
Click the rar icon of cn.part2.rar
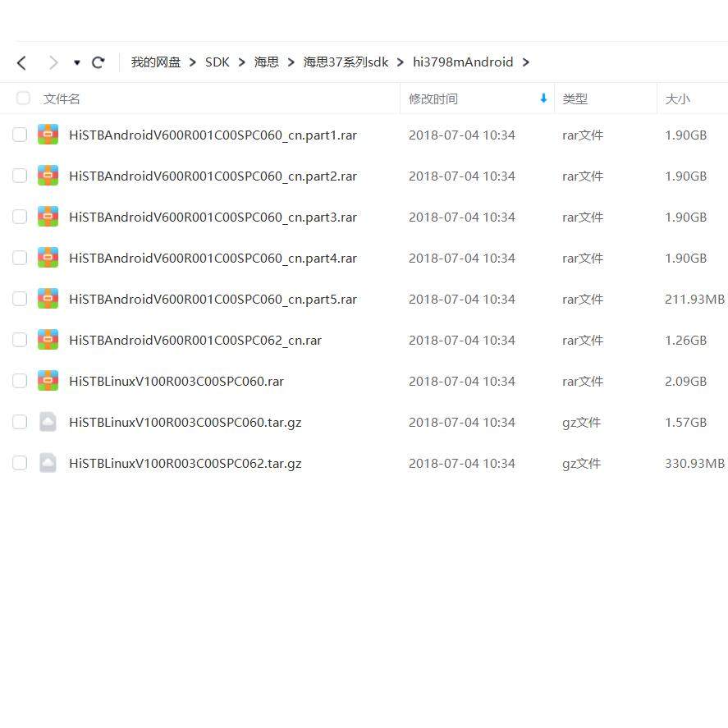pyautogui.click(x=48, y=175)
